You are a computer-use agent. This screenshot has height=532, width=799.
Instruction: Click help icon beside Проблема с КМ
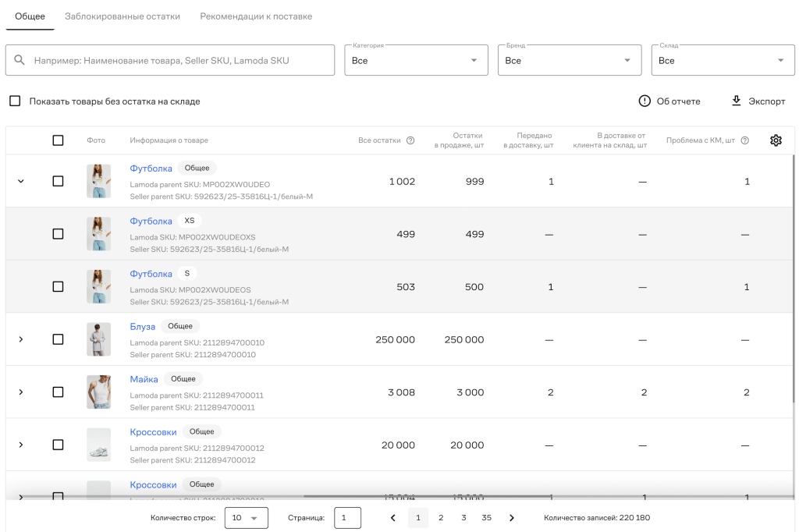point(745,140)
